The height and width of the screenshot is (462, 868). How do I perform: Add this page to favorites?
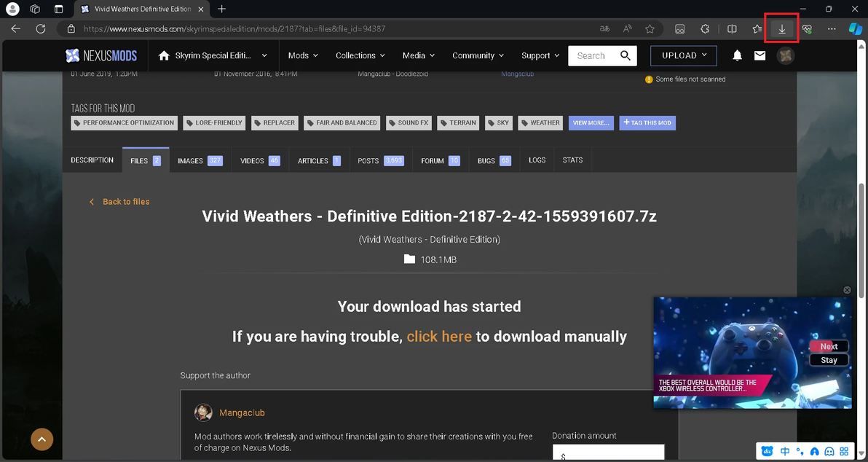[650, 29]
